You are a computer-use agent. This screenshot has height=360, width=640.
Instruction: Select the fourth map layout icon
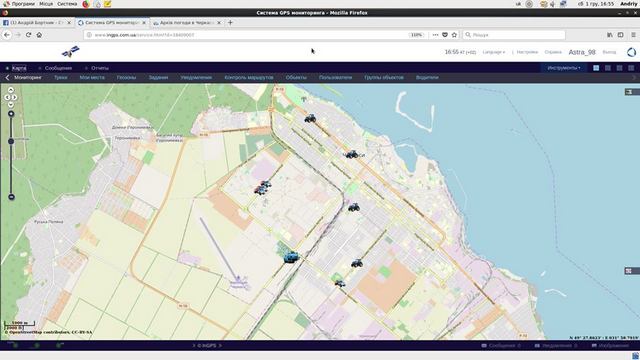coord(631,68)
